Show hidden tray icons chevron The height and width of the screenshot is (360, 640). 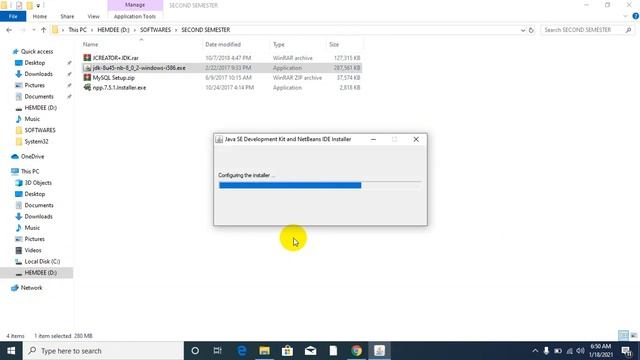point(535,351)
